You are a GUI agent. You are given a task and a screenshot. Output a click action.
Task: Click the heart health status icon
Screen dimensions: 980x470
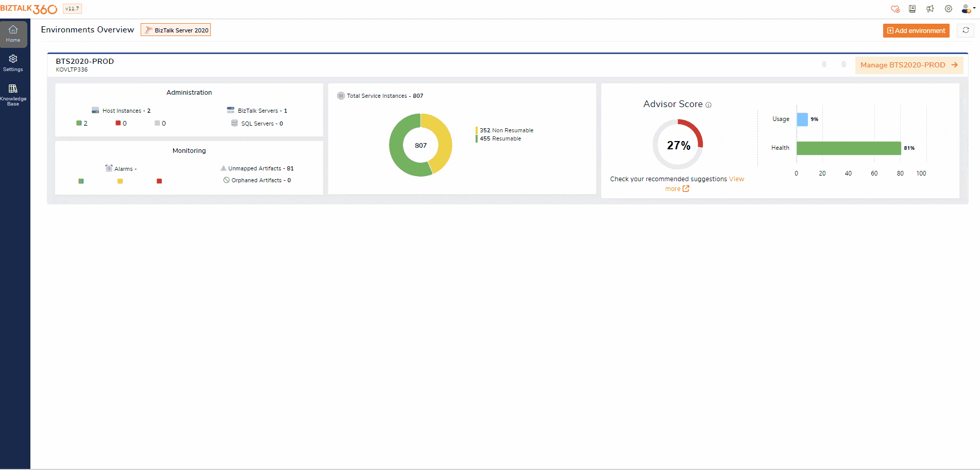tap(895, 9)
